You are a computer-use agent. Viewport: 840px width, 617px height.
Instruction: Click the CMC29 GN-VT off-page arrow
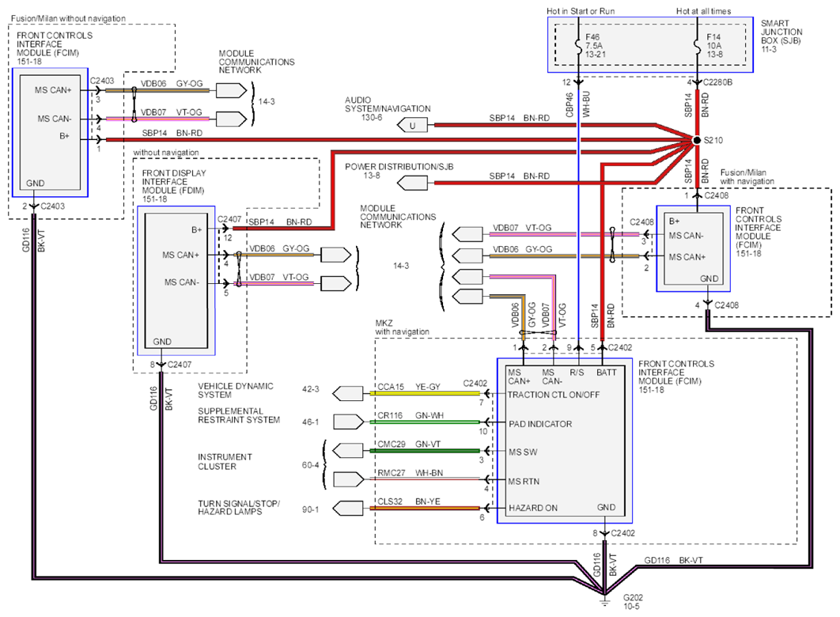click(348, 450)
